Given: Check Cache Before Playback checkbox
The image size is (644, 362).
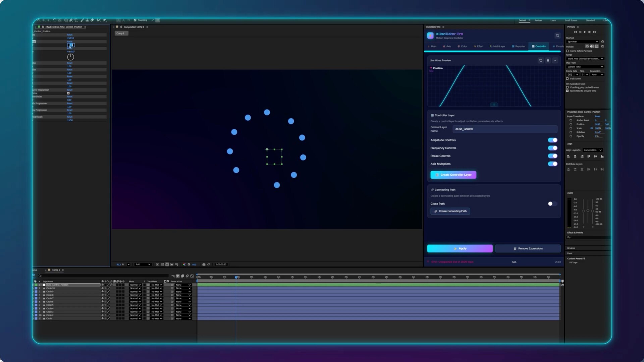Looking at the screenshot, I should [568, 51].
